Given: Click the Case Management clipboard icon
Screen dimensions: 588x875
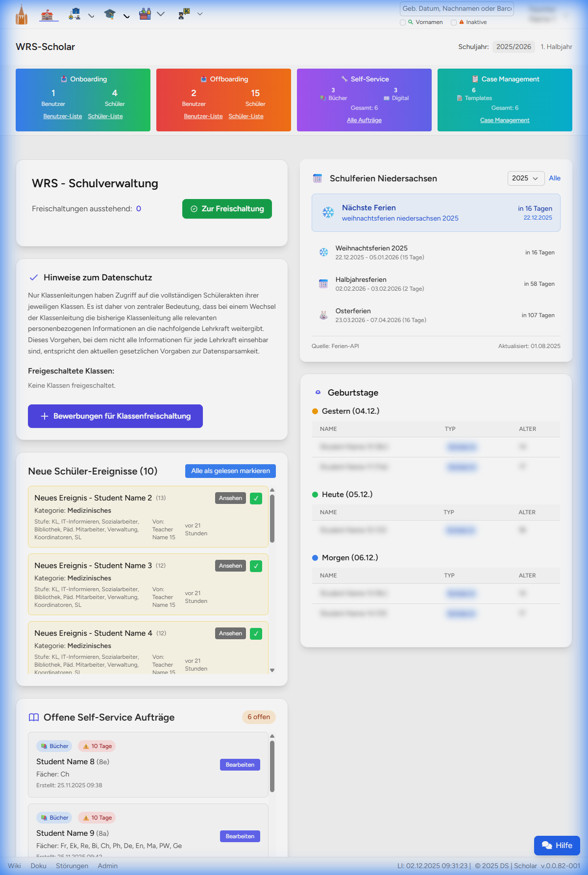Looking at the screenshot, I should (475, 79).
